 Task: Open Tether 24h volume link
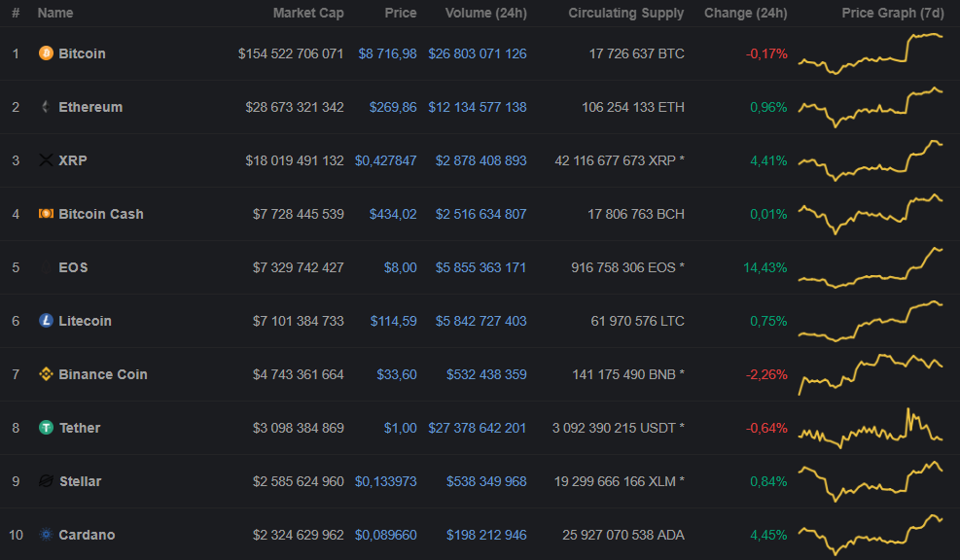pos(477,428)
